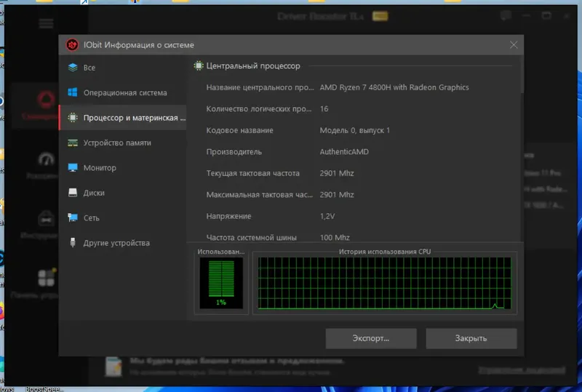Click the layers icon beside "Все"
The image size is (582, 392).
click(x=73, y=68)
